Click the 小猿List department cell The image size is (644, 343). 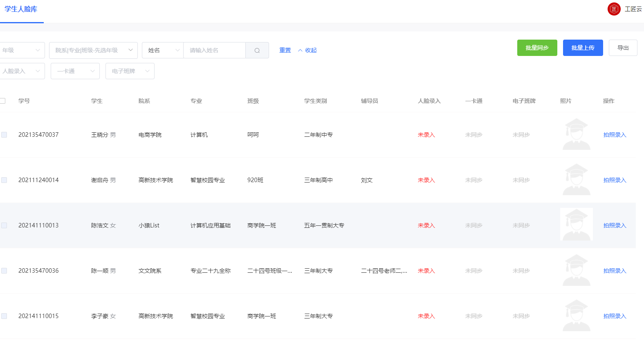pos(149,225)
